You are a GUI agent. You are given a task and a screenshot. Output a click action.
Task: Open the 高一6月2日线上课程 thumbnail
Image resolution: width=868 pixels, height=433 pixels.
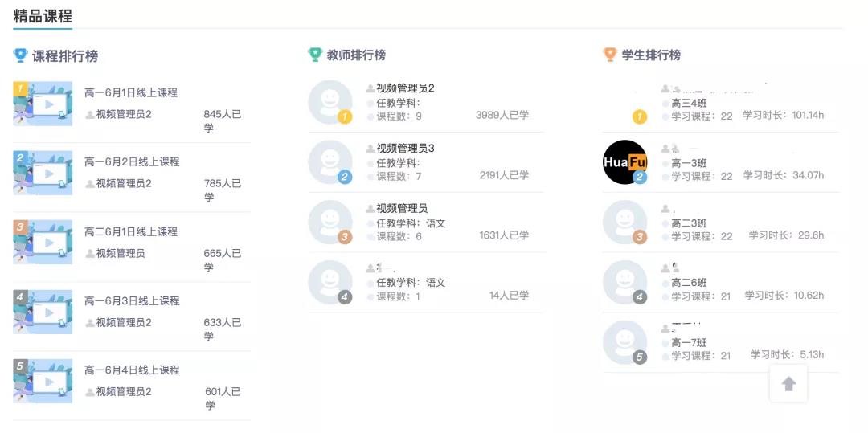coord(43,173)
